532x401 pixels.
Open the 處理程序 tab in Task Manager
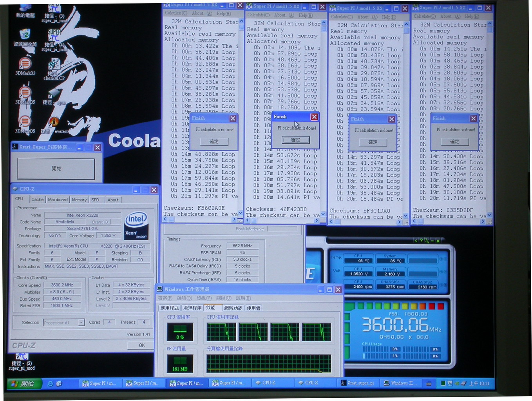[x=192, y=308]
